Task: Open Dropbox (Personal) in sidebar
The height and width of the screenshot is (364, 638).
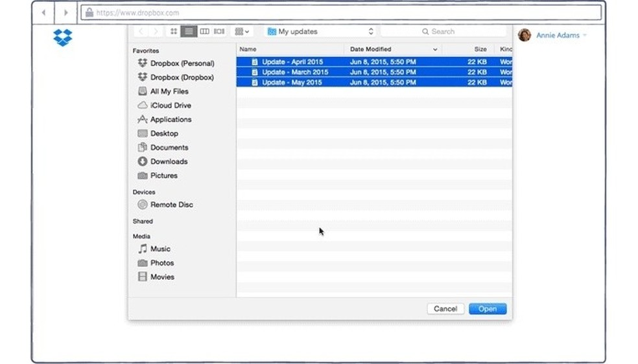Action: pyautogui.click(x=176, y=63)
